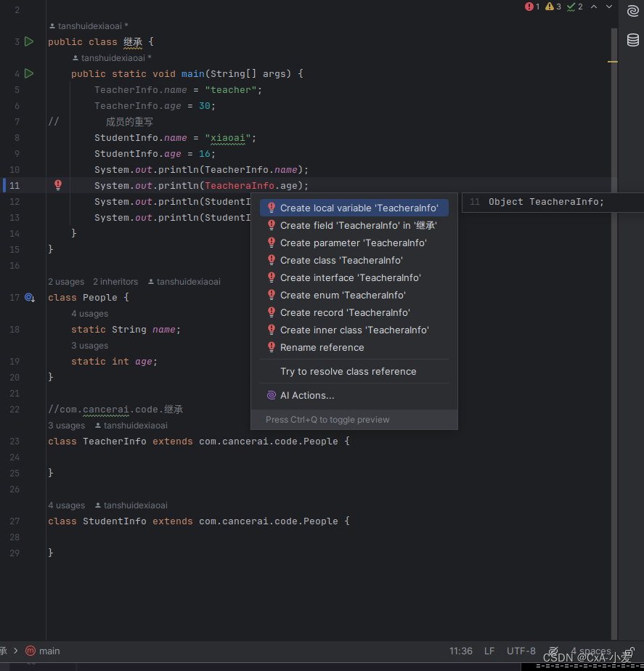Select Create enum 'TeacheraInfo'
Screen dimensions: 644x671
click(x=354, y=296)
